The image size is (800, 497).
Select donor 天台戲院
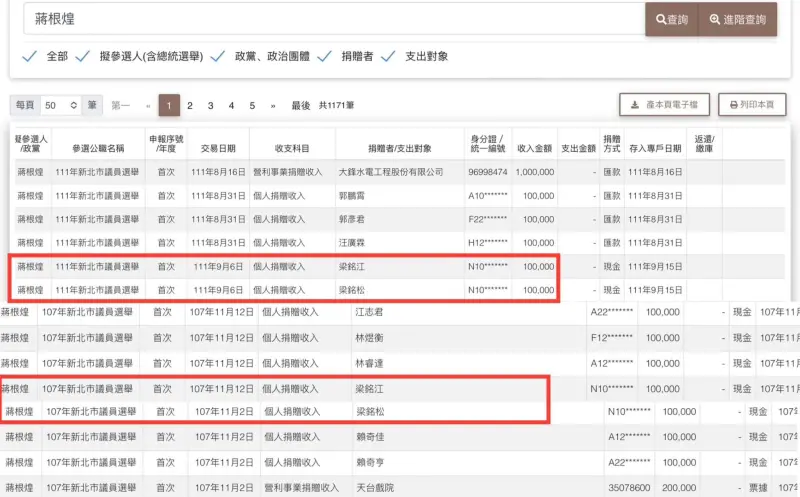pos(375,488)
